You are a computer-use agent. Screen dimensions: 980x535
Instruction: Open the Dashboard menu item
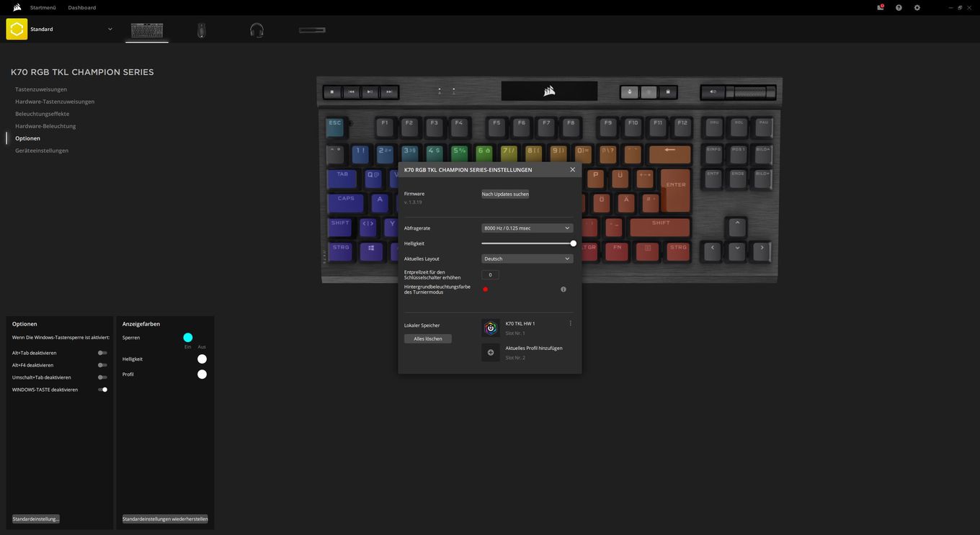82,7
